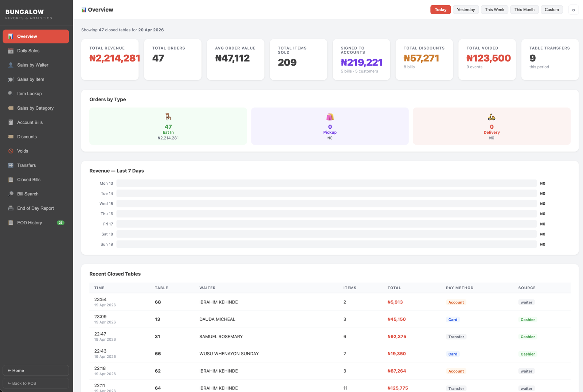The width and height of the screenshot is (583, 392).
Task: Click the Total Voided ₦123,500 card
Action: tap(487, 59)
